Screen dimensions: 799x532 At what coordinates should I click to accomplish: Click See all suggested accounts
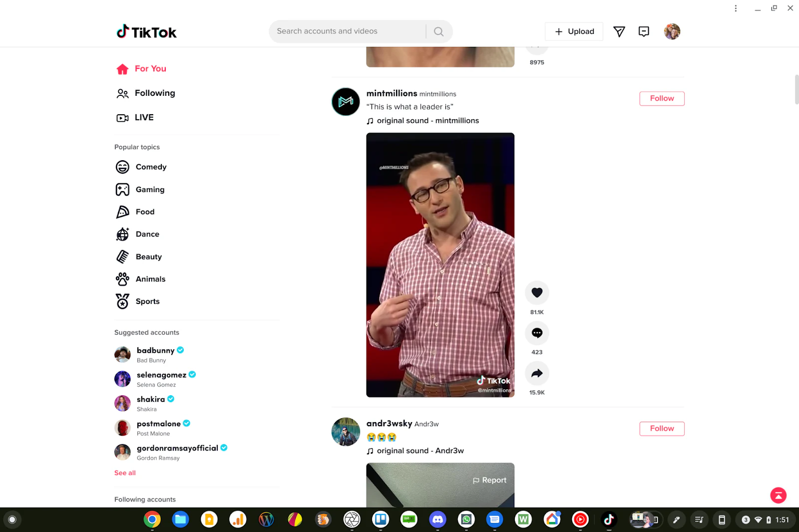[125, 473]
